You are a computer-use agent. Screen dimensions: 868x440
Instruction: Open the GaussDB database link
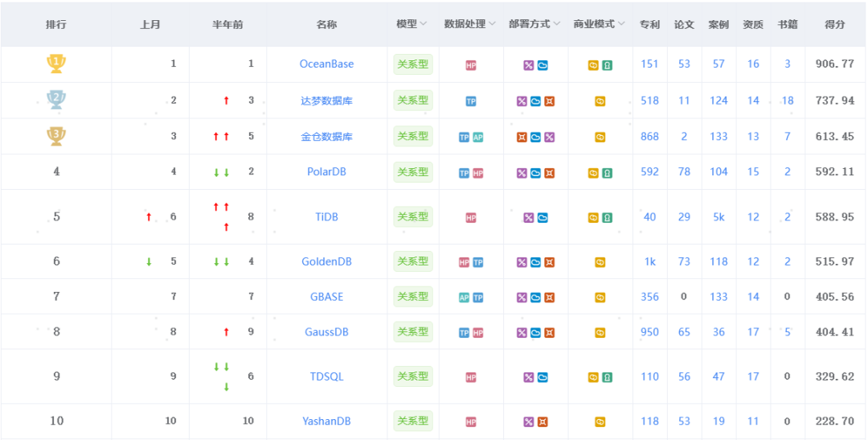click(x=326, y=332)
